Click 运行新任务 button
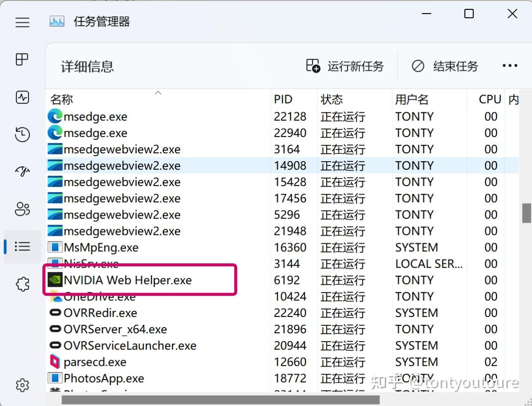The height and width of the screenshot is (406, 532). point(345,66)
